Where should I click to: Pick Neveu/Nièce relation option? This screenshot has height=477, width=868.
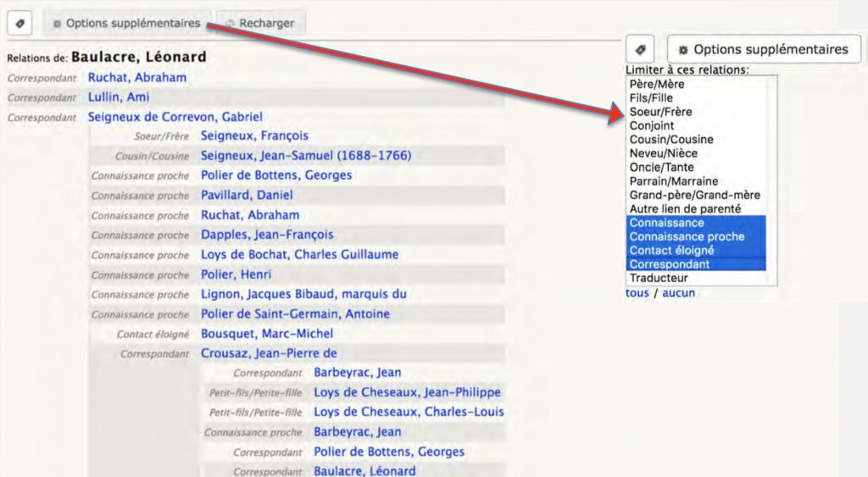click(x=664, y=153)
